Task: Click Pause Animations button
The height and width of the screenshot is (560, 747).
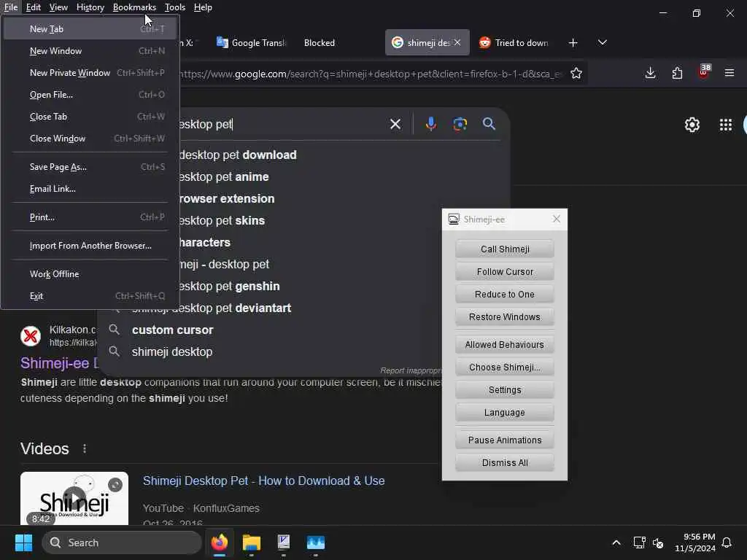Action: (505, 440)
